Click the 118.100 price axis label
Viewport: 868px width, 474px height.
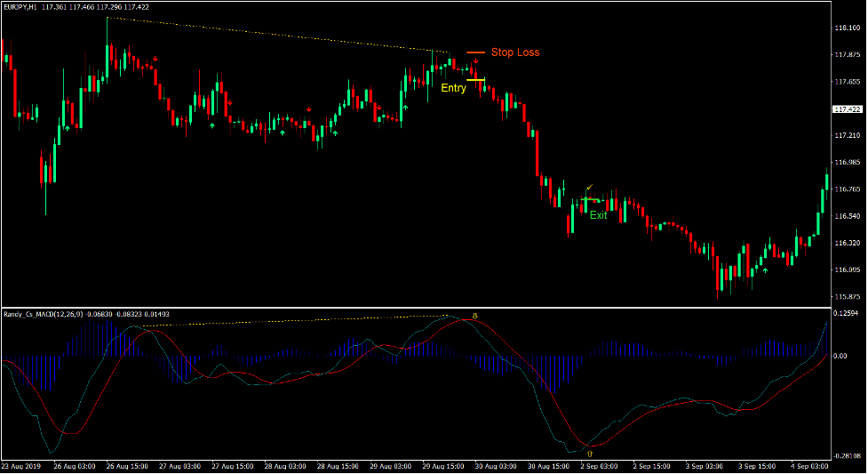(848, 28)
